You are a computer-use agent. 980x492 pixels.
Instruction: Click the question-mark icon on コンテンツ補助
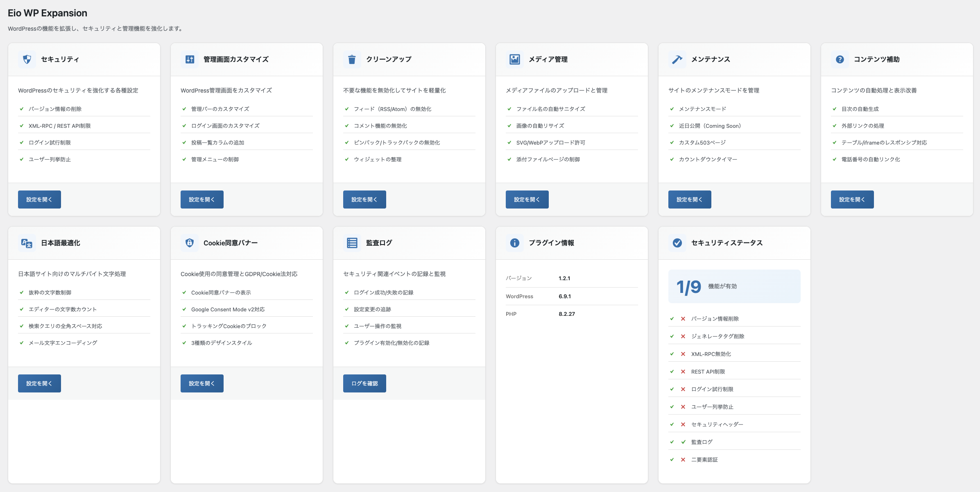839,59
